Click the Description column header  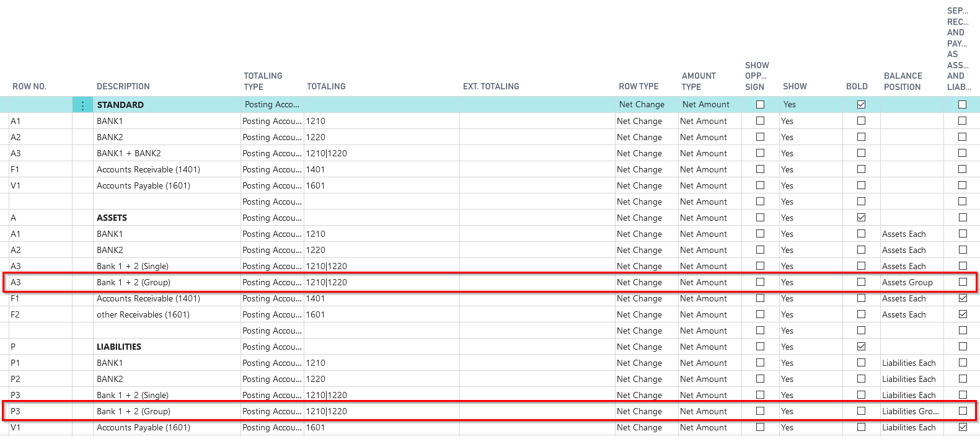click(123, 87)
